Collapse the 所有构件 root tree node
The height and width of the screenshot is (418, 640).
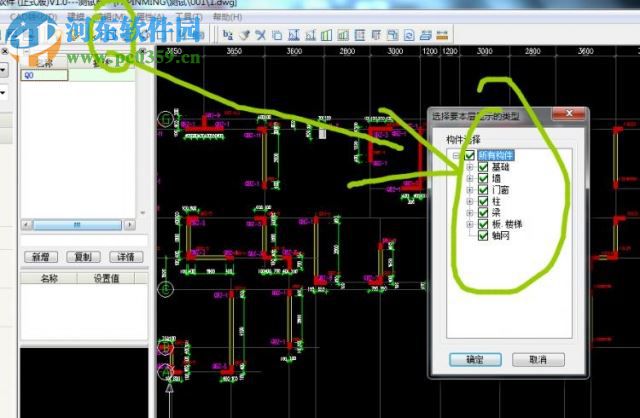[456, 155]
